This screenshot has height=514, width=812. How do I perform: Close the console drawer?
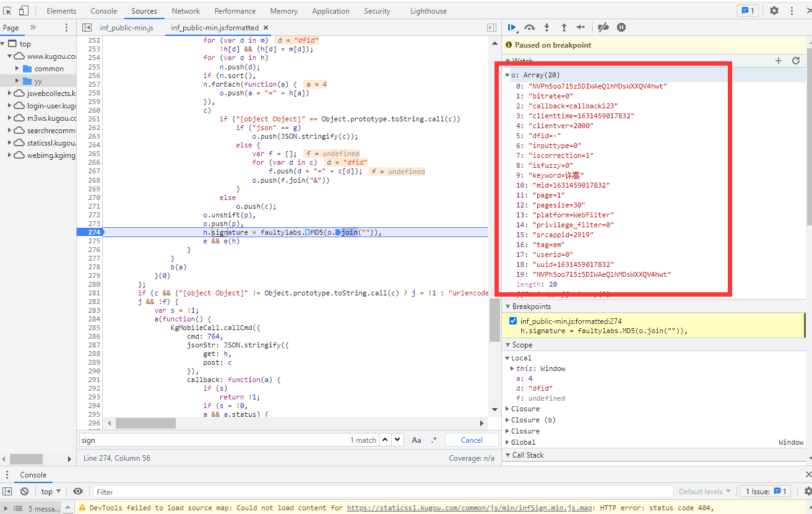(809, 475)
